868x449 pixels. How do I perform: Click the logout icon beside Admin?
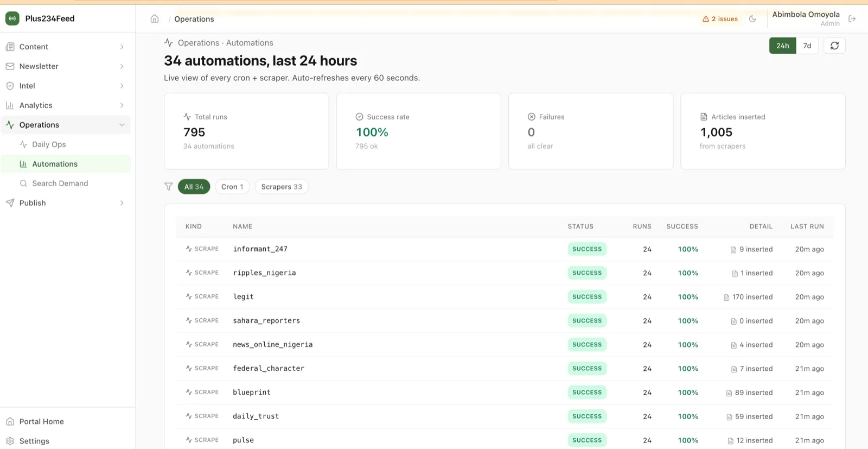tap(852, 19)
